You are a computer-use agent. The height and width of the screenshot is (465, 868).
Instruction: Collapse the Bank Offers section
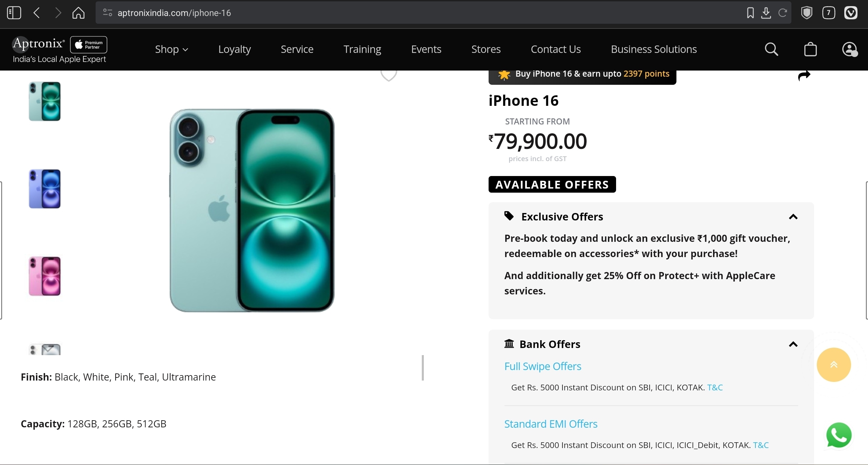(793, 344)
